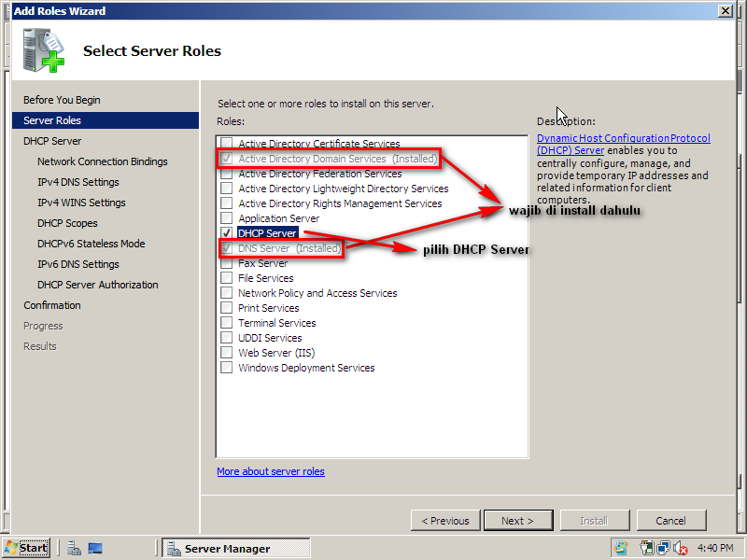747x560 pixels.
Task: Jump to the Confirmation step
Action: (x=52, y=305)
